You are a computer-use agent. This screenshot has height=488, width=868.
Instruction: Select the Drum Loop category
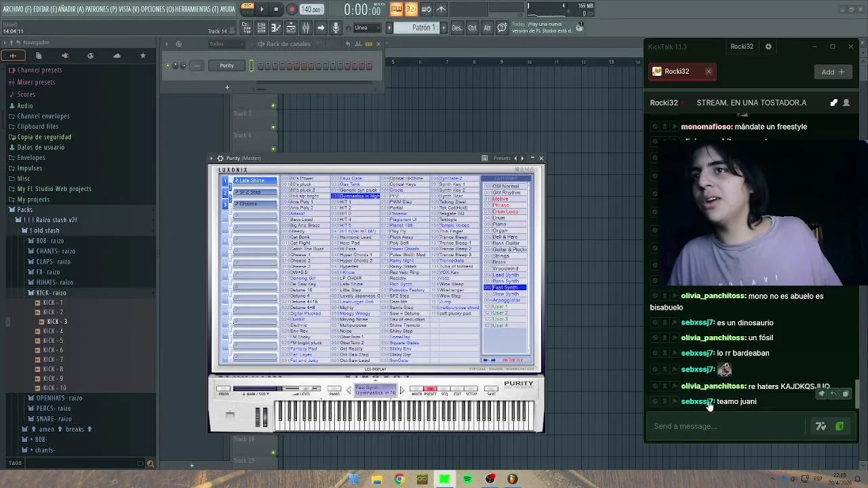coord(505,211)
